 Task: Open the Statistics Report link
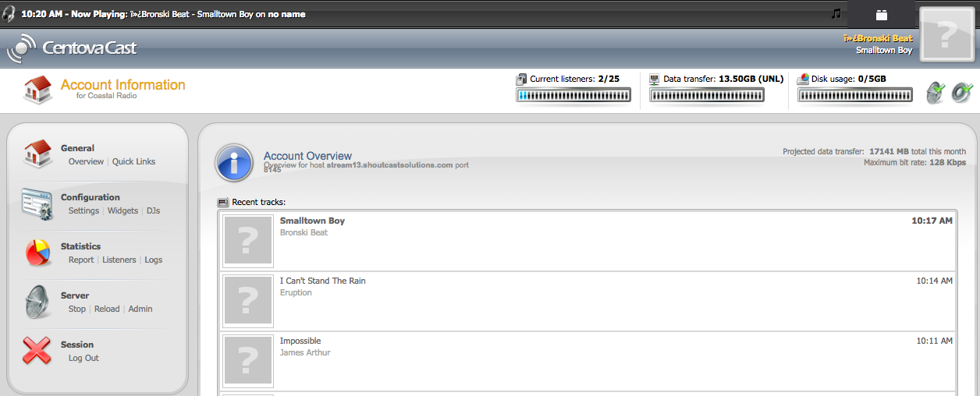click(x=81, y=260)
